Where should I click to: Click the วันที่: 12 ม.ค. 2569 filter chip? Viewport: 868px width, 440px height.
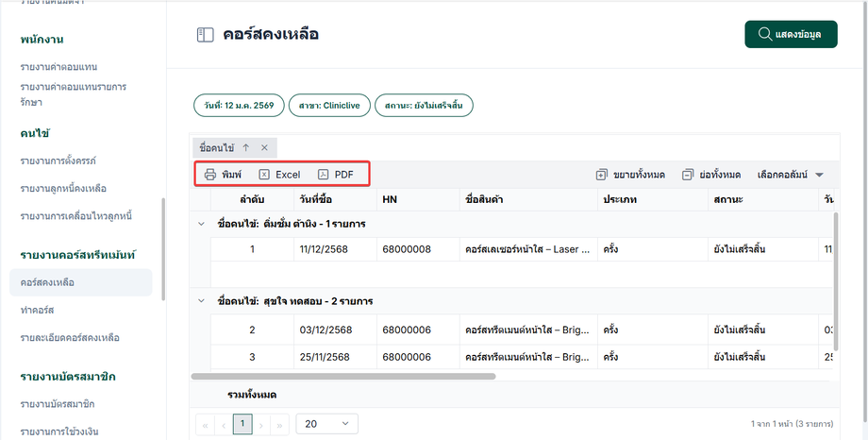pyautogui.click(x=239, y=106)
